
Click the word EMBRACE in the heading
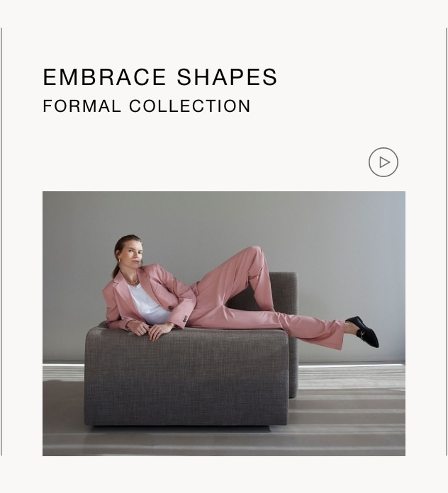click(104, 77)
